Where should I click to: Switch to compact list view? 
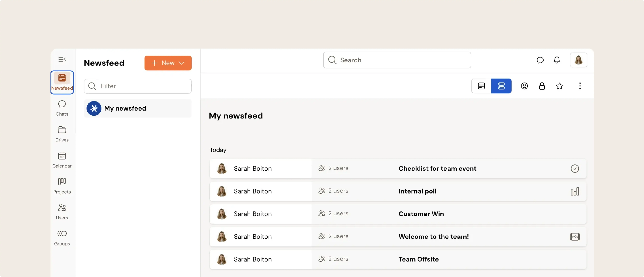point(501,86)
